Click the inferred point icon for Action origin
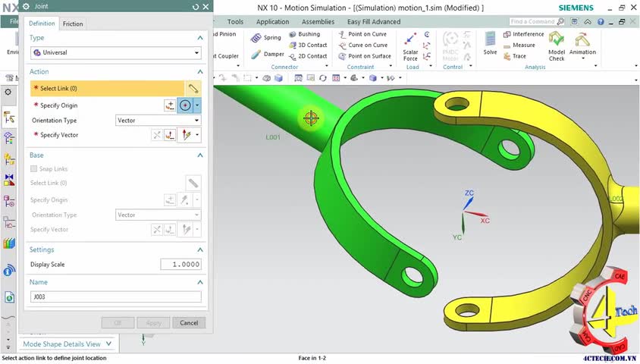The width and height of the screenshot is (640, 364). [185, 105]
